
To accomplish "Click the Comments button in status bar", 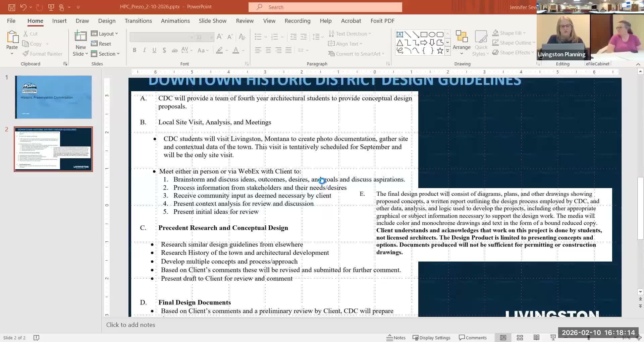I will [473, 338].
